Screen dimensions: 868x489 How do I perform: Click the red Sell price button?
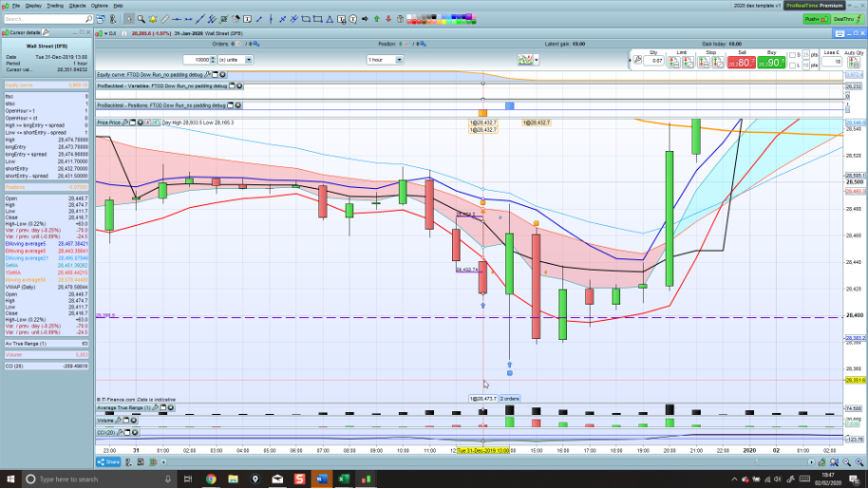pyautogui.click(x=741, y=62)
